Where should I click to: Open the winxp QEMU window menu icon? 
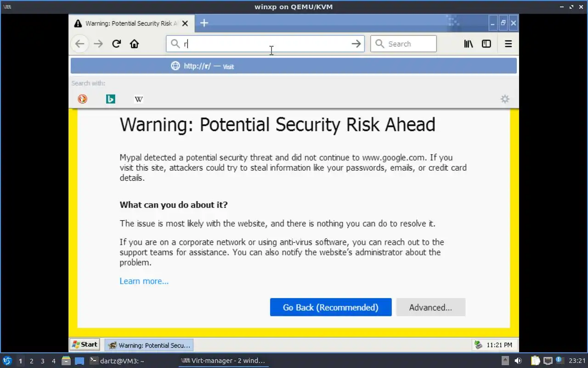pos(7,7)
